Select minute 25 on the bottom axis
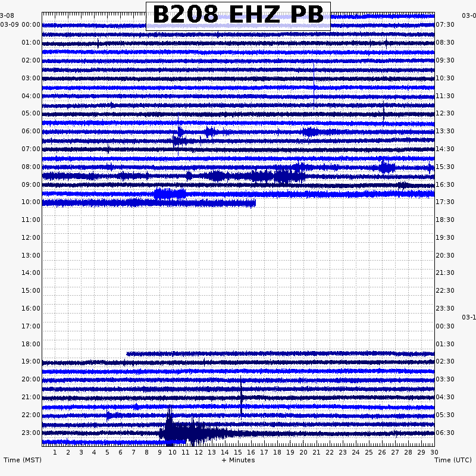 pyautogui.click(x=369, y=452)
